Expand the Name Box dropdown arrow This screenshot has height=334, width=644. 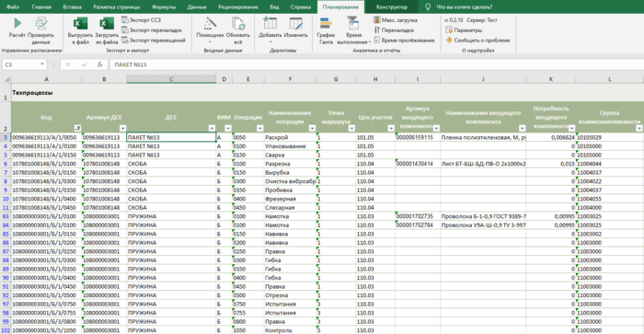tap(42, 64)
